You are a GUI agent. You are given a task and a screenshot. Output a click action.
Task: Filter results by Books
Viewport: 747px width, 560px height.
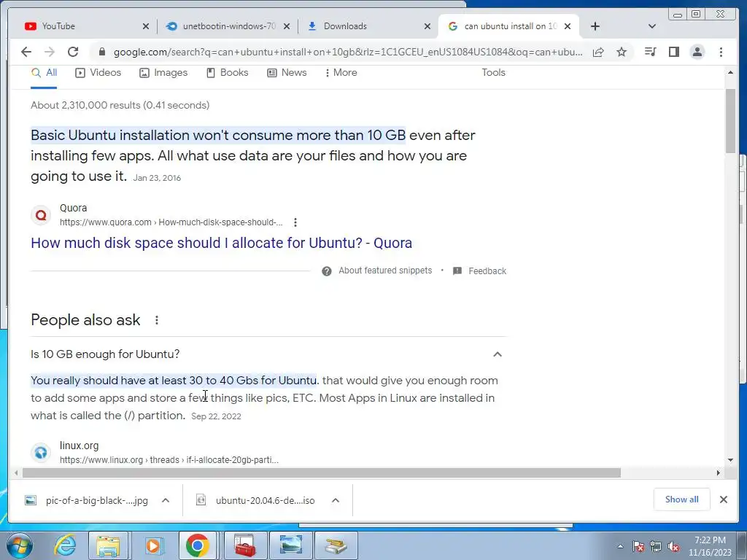pos(228,73)
